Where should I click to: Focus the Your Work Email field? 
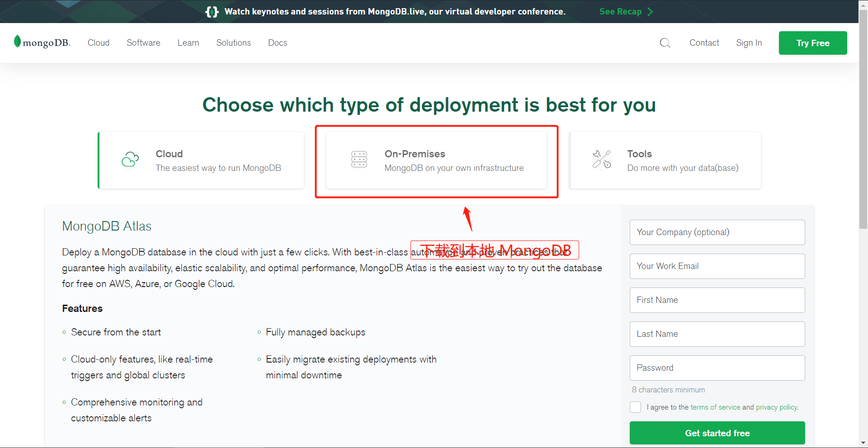pyautogui.click(x=717, y=266)
